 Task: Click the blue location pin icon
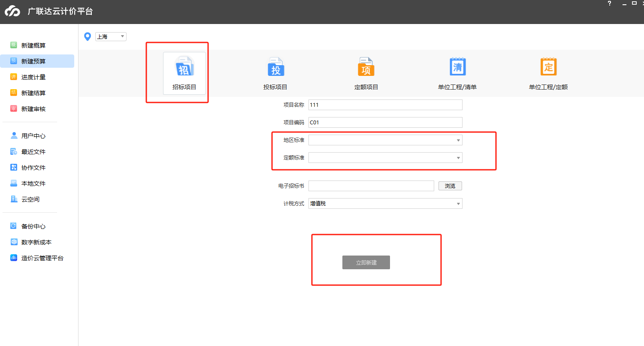coord(88,37)
